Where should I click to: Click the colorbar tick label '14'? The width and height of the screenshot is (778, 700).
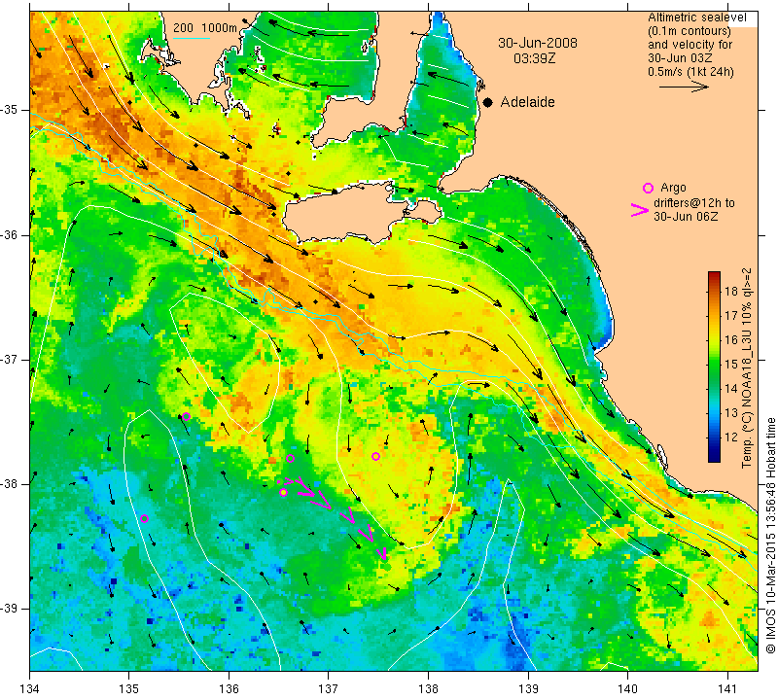pos(731,389)
